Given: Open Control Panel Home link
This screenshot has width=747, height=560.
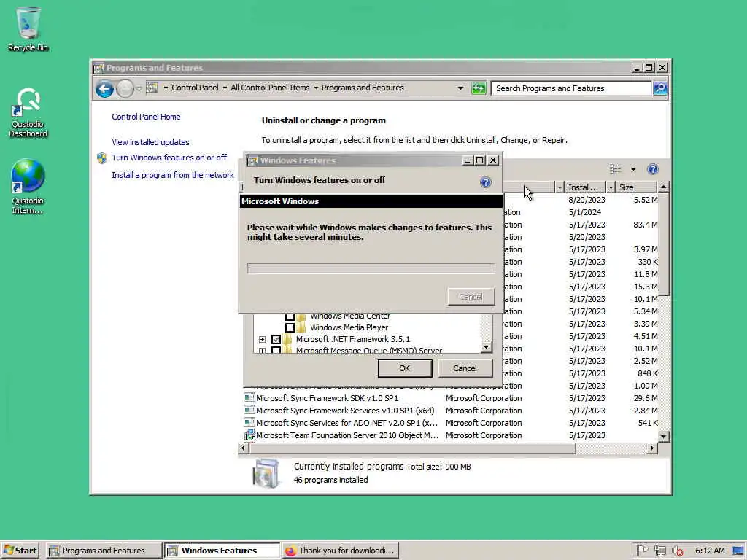Looking at the screenshot, I should (x=146, y=117).
